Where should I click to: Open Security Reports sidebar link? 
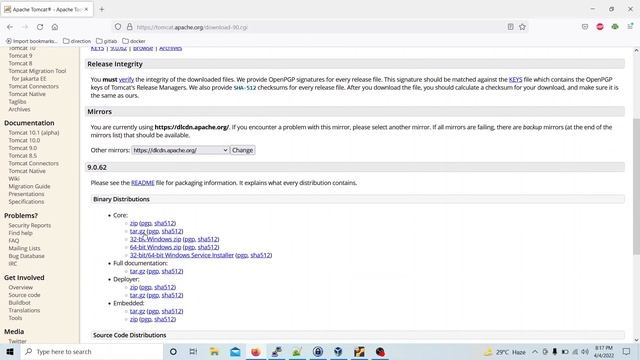(30, 225)
